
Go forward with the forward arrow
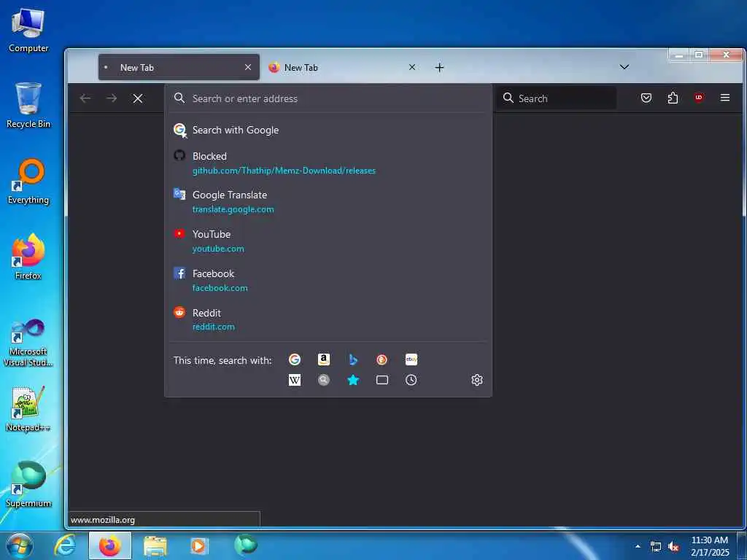click(112, 98)
